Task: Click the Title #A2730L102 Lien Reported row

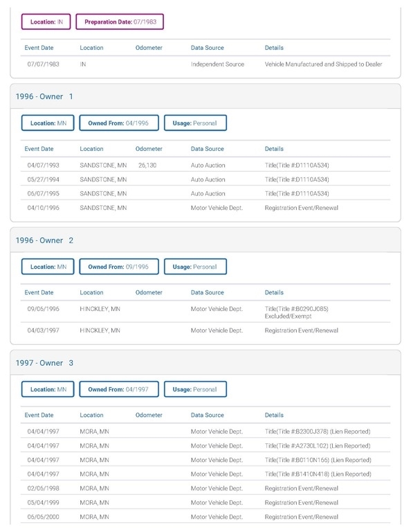Action: click(x=205, y=445)
